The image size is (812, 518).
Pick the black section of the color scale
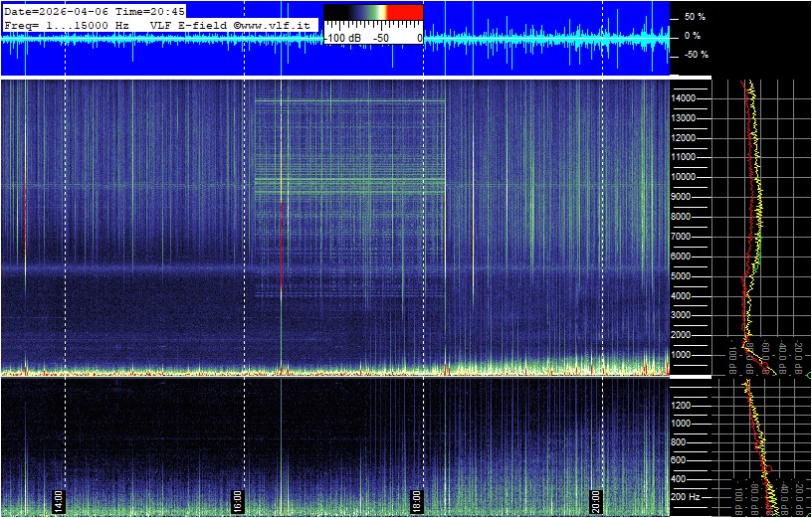[x=336, y=12]
